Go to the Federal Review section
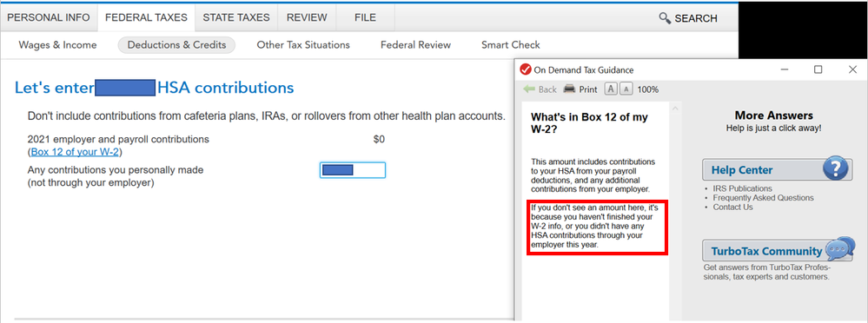This screenshot has height=323, width=868. 415,45
